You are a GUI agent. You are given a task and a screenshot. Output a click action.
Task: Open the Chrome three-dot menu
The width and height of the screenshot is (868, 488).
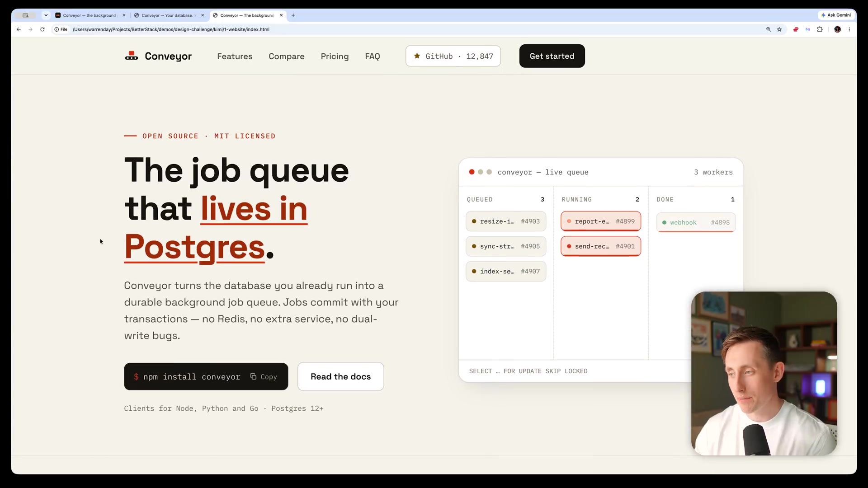[849, 29]
